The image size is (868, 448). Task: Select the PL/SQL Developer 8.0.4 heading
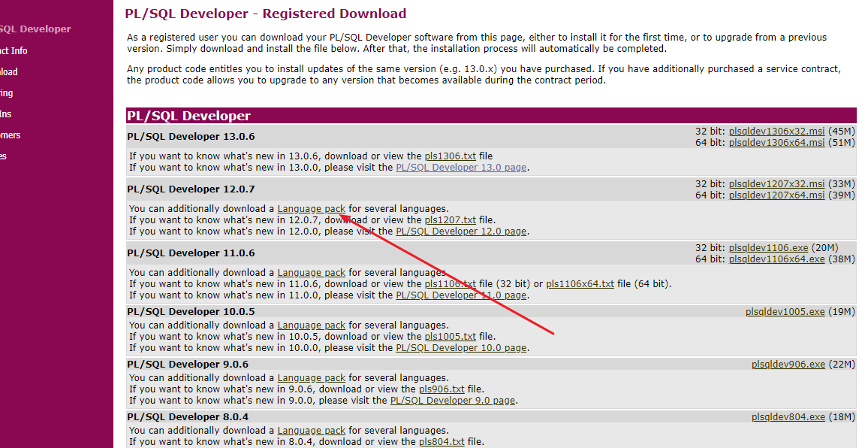188,417
